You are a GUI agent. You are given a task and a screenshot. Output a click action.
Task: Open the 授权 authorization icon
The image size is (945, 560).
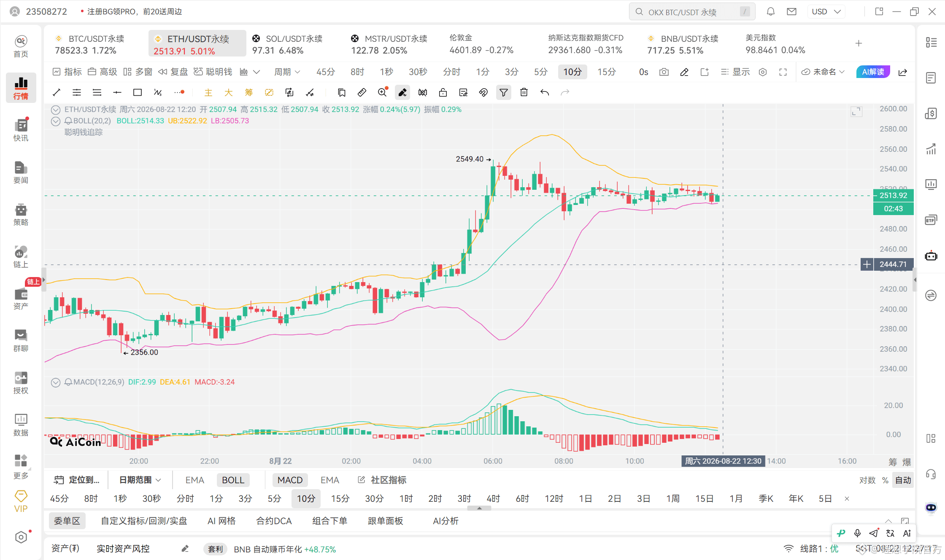click(x=21, y=383)
